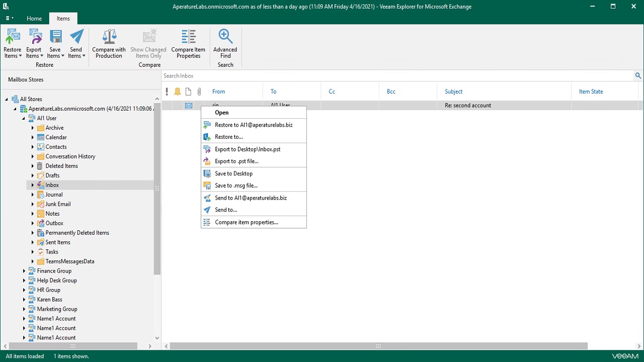The height and width of the screenshot is (362, 644).
Task: Choose Export to Desktop\Inbox.pst
Action: (x=254, y=149)
